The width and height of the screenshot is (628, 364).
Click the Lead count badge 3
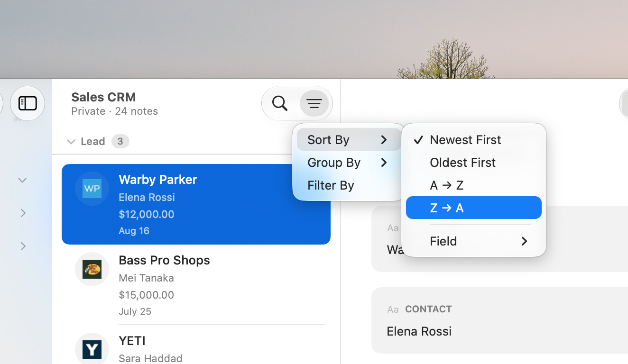tap(120, 141)
